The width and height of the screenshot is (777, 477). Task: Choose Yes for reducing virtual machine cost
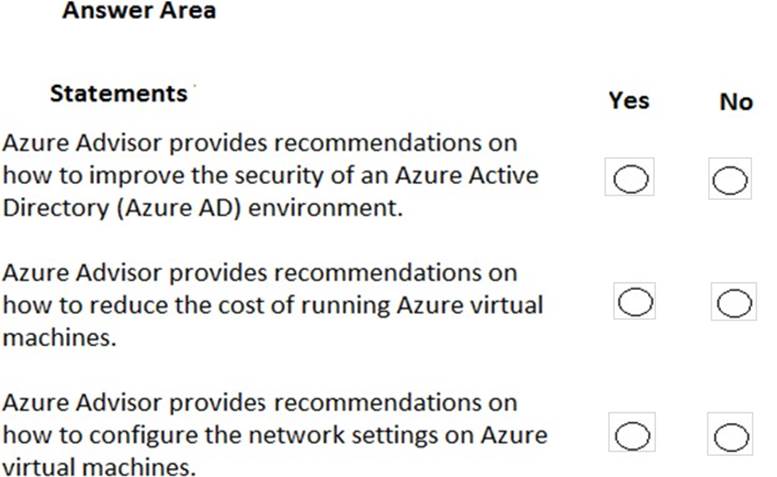(636, 301)
